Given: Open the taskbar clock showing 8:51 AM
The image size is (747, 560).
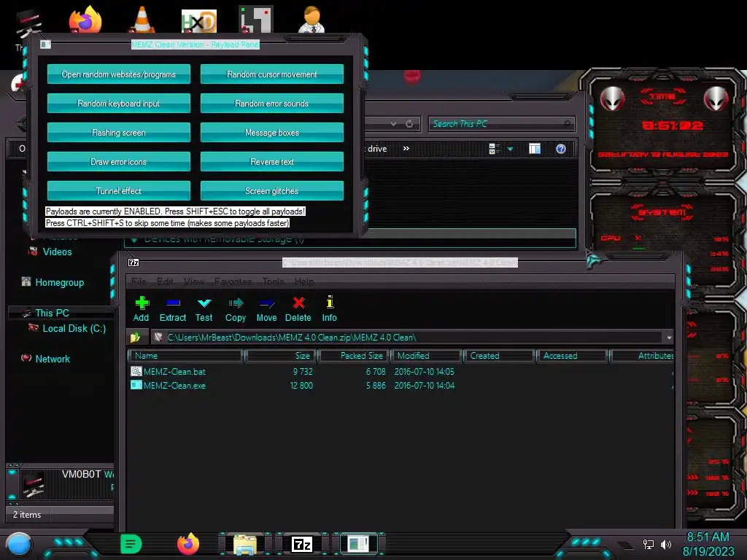Looking at the screenshot, I should click(x=708, y=544).
